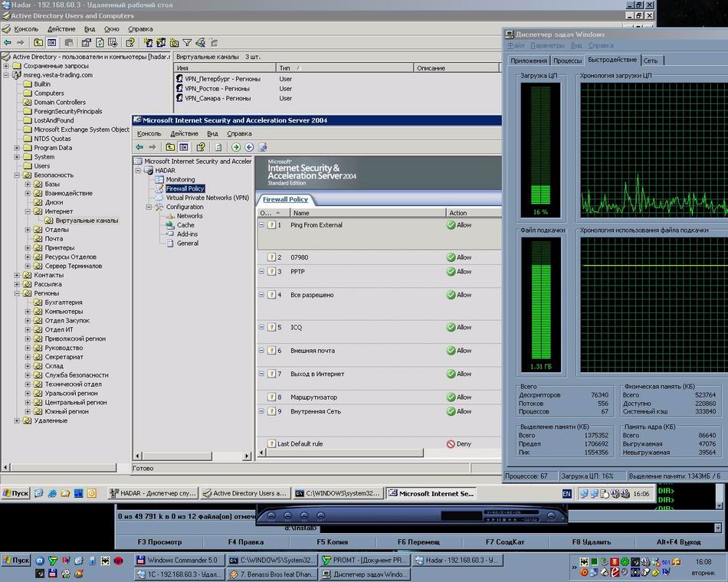This screenshot has height=582, width=728.
Task: Open Действие menu in Active Directory window
Action: click(x=61, y=29)
